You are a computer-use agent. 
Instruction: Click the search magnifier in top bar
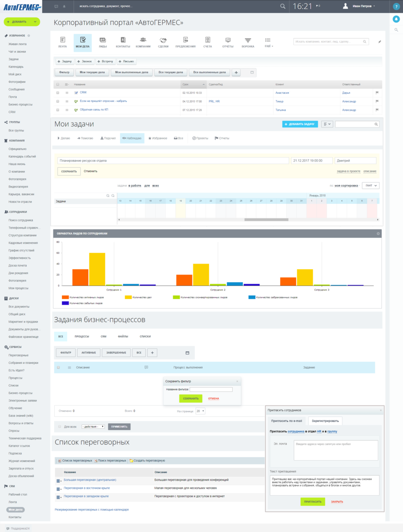283,6
